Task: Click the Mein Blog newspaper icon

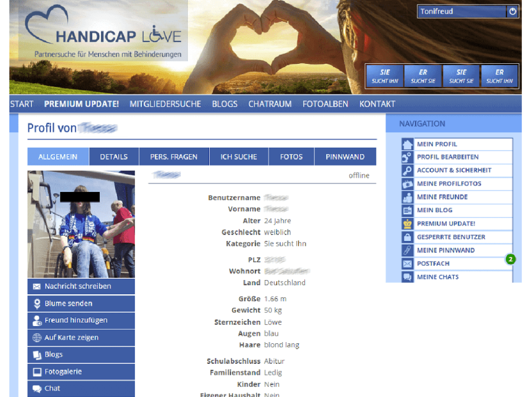Action: click(x=408, y=210)
